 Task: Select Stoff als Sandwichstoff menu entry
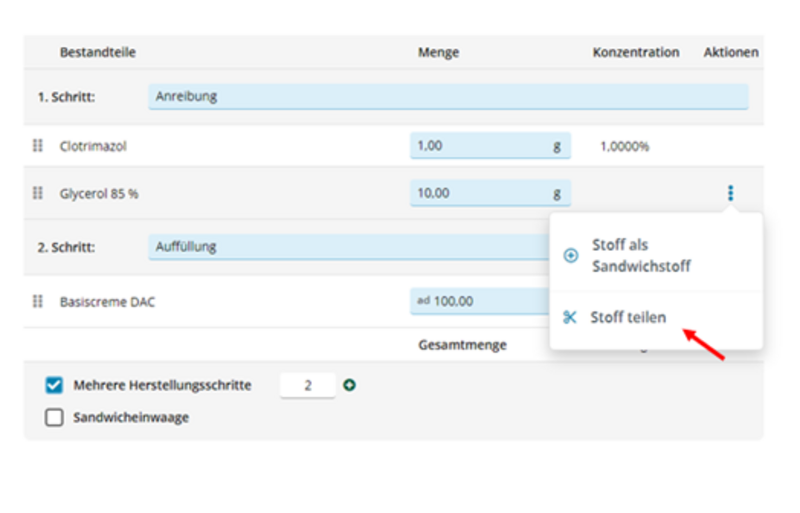point(640,255)
